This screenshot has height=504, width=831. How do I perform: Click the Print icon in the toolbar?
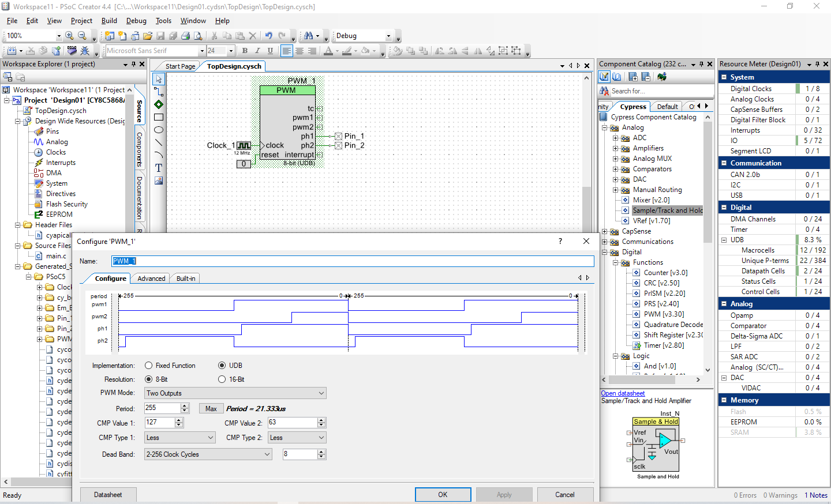tap(185, 36)
